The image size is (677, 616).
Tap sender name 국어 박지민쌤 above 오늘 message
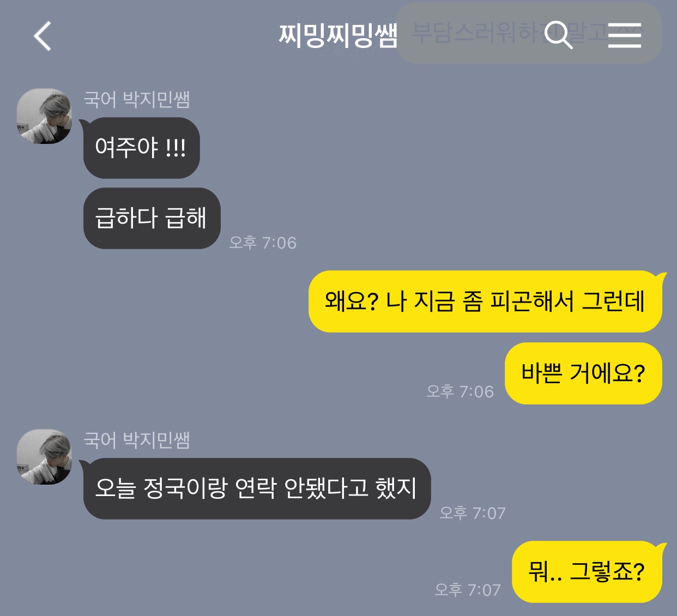[137, 440]
